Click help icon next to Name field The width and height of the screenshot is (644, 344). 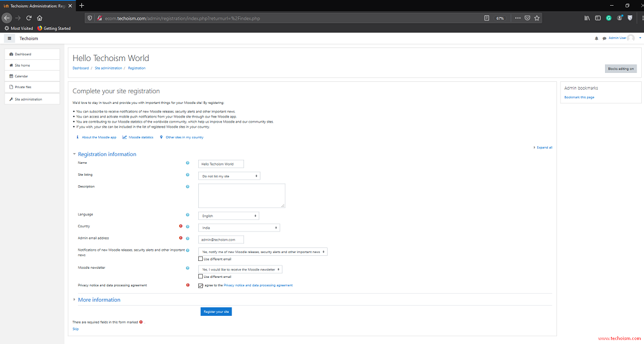tap(188, 163)
